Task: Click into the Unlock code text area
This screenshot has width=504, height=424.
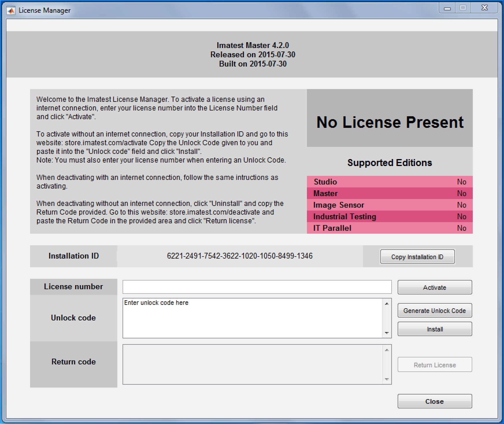Action: point(253,318)
